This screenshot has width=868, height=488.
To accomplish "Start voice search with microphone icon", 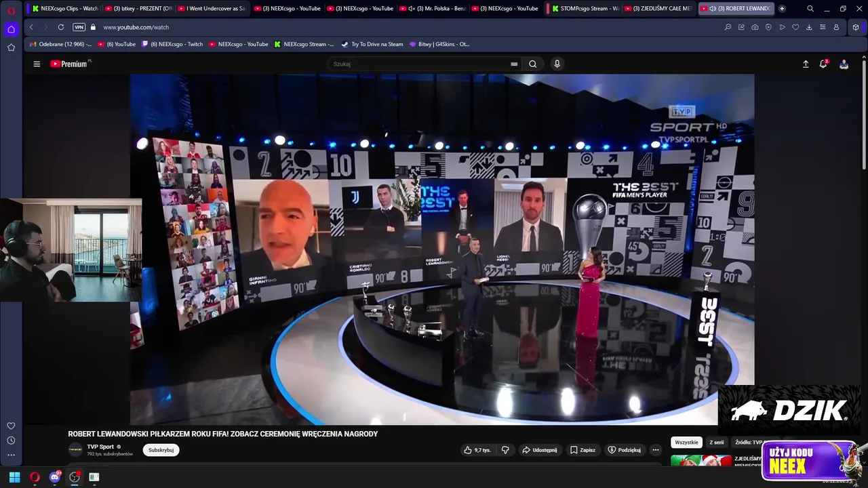I will (x=557, y=64).
